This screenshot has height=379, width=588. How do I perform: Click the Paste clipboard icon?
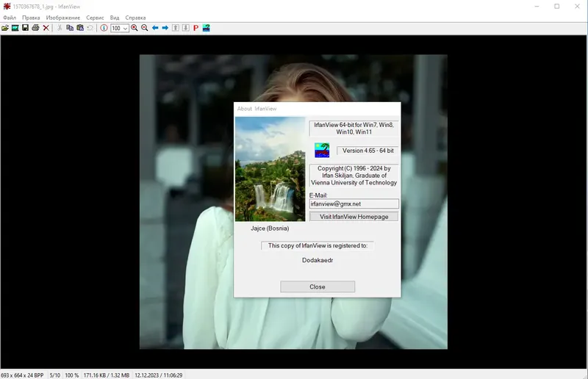80,28
